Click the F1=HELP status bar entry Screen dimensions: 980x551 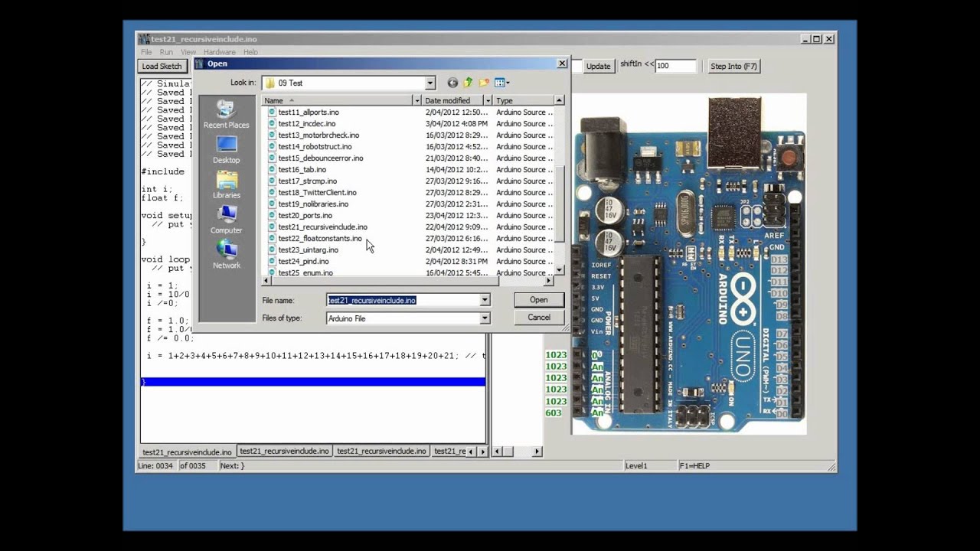[695, 465]
